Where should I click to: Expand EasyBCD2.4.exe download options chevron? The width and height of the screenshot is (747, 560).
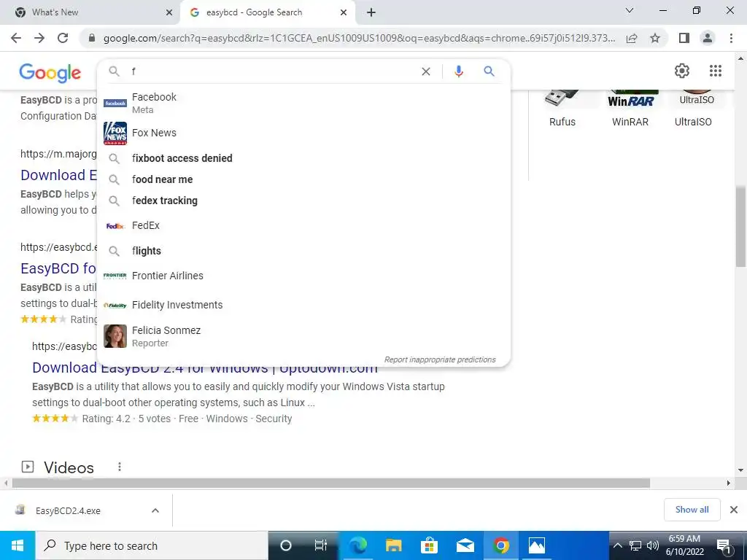(x=155, y=510)
